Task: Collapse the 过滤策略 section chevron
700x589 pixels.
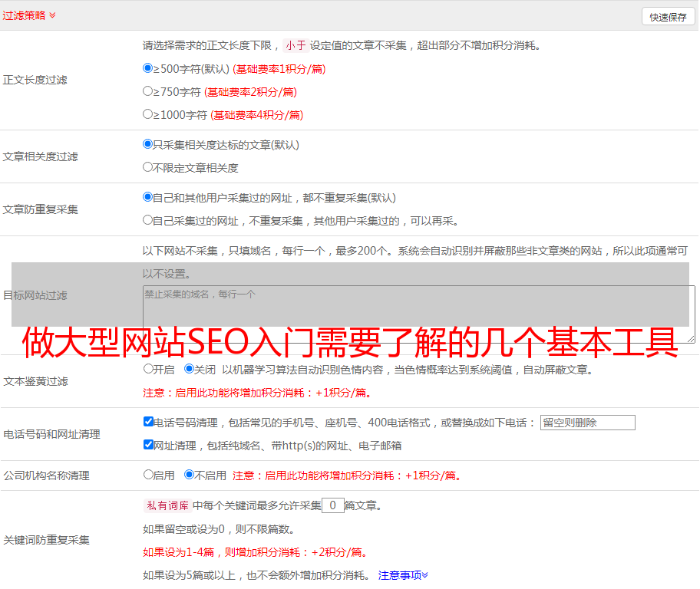Action: [52, 15]
